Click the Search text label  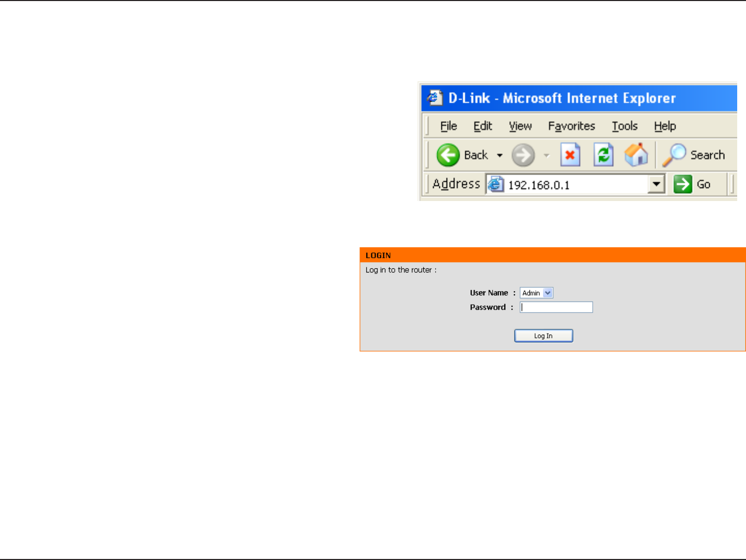click(x=708, y=155)
